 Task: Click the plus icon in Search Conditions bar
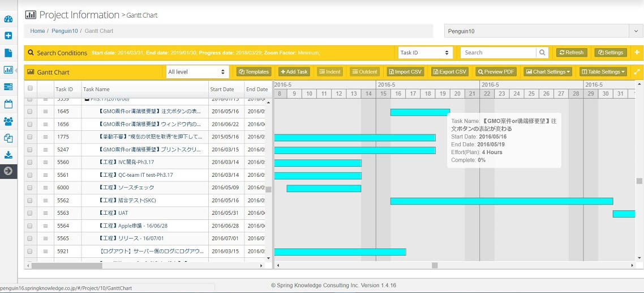point(637,53)
